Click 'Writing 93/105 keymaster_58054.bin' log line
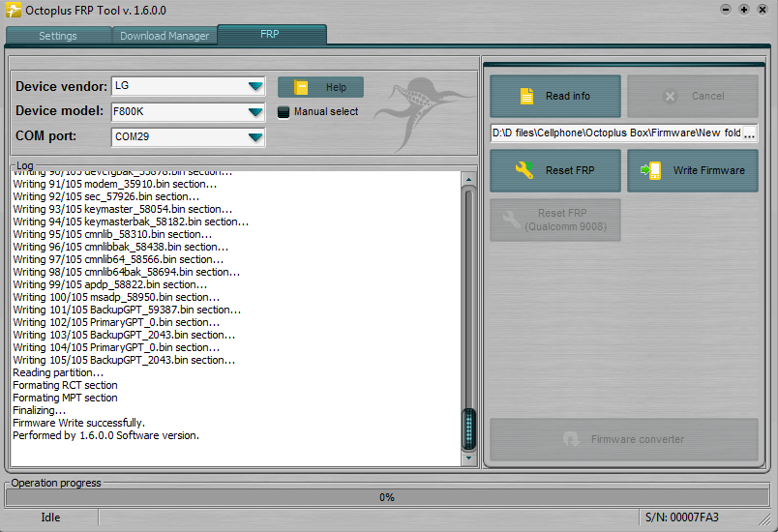 pos(123,209)
